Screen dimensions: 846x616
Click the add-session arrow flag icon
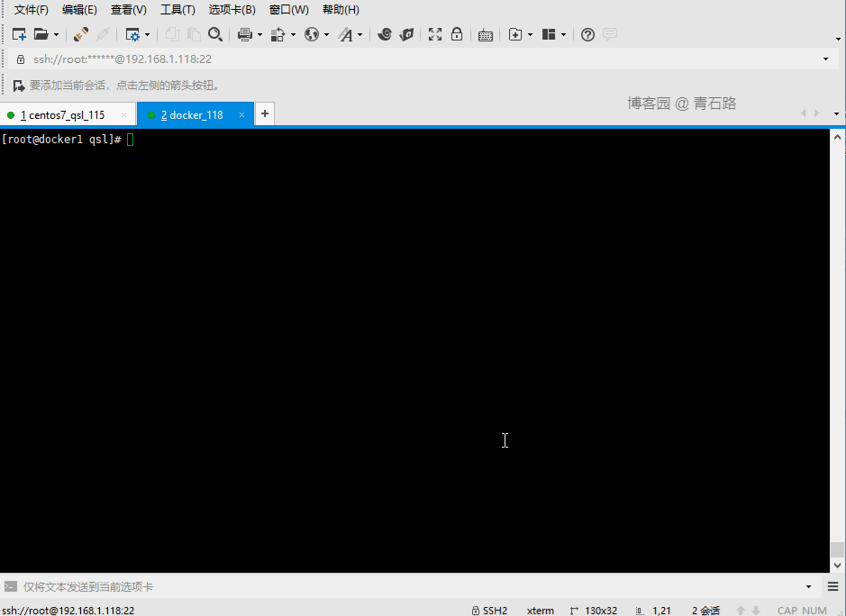[19, 86]
